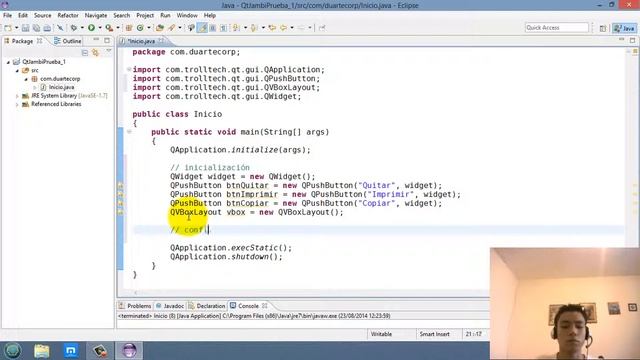Click the Save All toolbar icon
640x360 pixels.
pyautogui.click(x=36, y=28)
